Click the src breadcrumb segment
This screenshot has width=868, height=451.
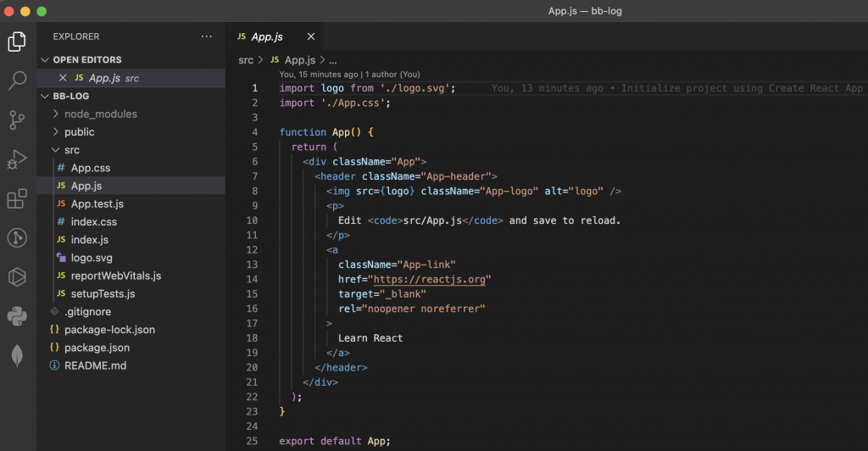246,60
